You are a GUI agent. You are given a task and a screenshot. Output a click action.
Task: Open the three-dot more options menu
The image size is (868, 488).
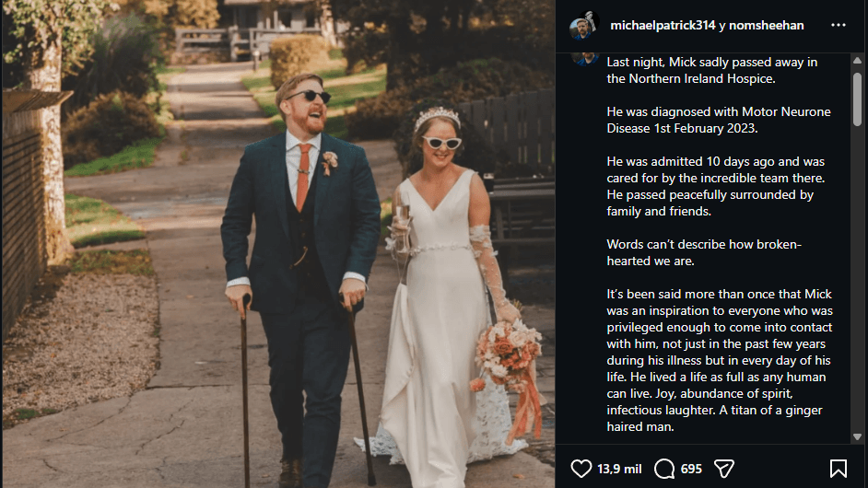click(839, 25)
